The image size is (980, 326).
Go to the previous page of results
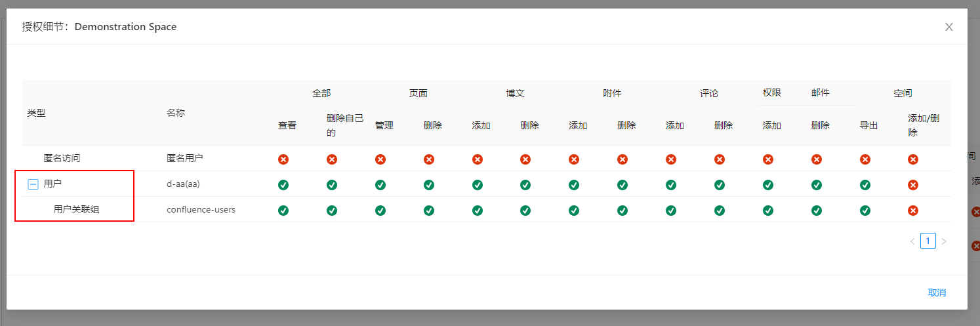click(x=912, y=241)
